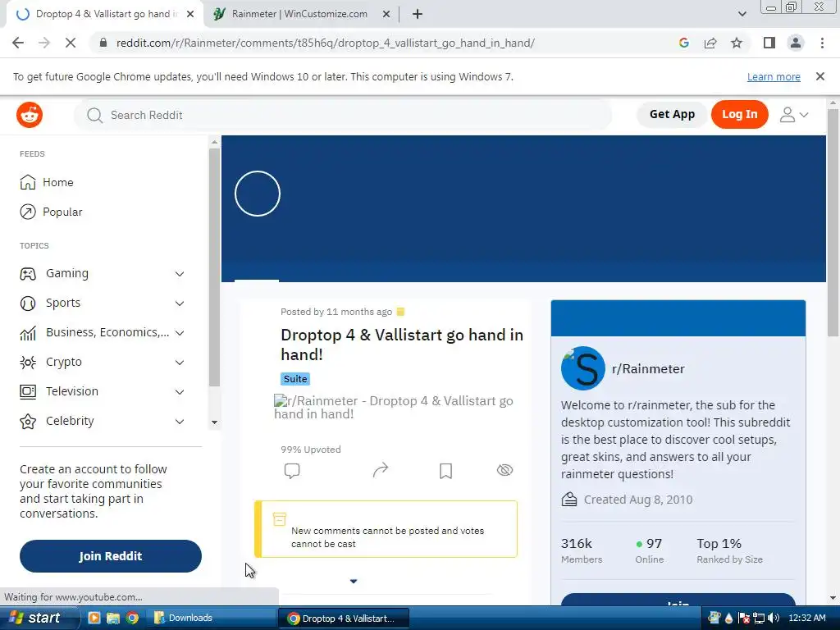Open Chrome tab search dropdown

pyautogui.click(x=742, y=14)
